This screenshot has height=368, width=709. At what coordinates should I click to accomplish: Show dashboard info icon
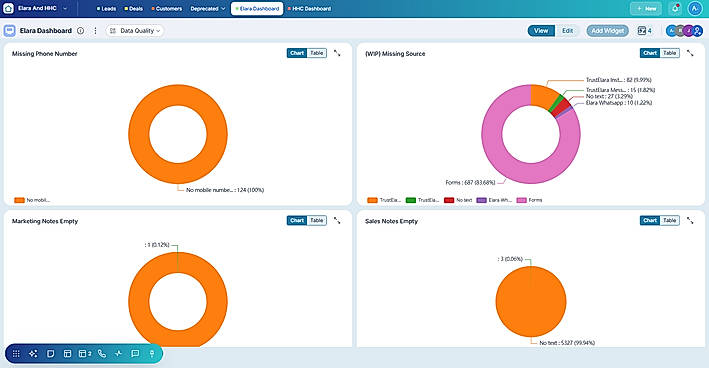80,31
